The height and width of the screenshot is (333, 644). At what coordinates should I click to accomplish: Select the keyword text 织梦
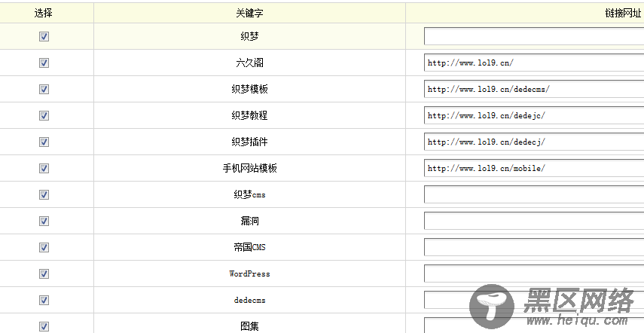coord(249,37)
